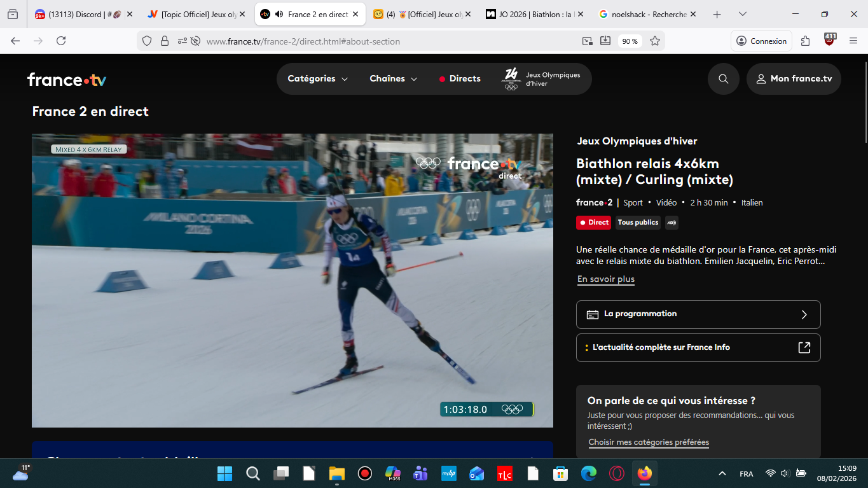The height and width of the screenshot is (488, 868).
Task: Click the Mon france.tv button
Action: pos(794,79)
